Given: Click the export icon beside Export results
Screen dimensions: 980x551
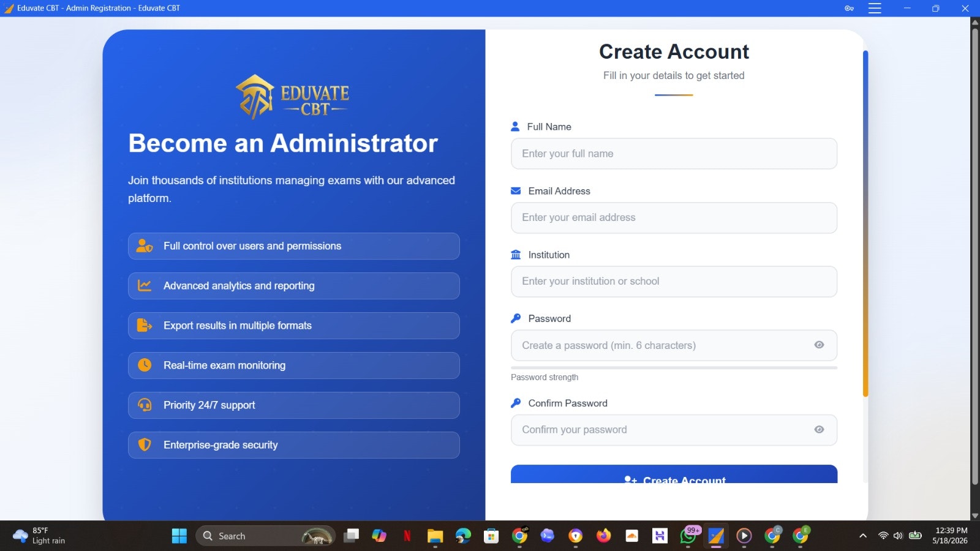Looking at the screenshot, I should [x=145, y=326].
